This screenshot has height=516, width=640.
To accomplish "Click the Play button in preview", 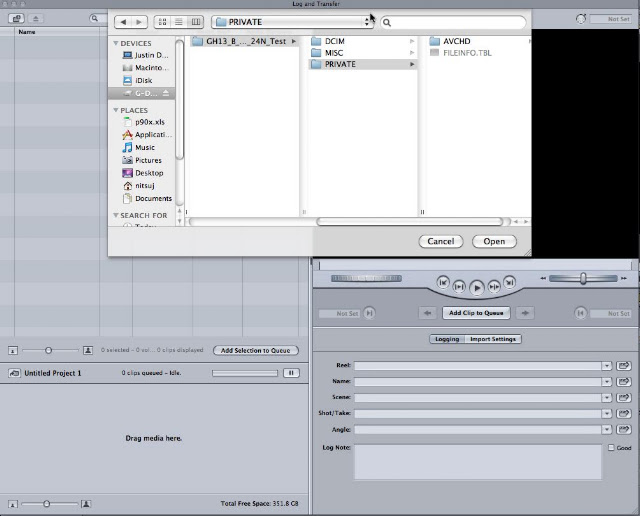I will tap(476, 288).
